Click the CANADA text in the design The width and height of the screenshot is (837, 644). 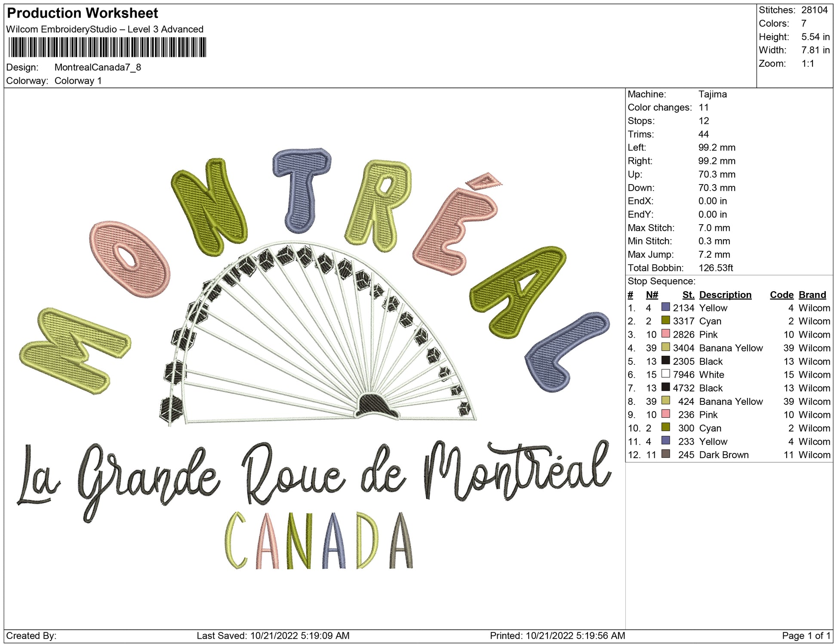[x=318, y=541]
